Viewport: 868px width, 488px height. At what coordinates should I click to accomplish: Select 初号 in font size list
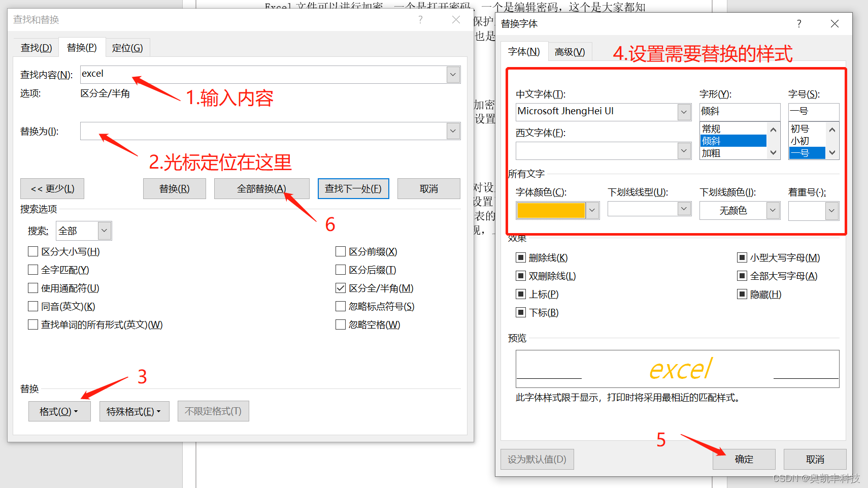pos(807,128)
